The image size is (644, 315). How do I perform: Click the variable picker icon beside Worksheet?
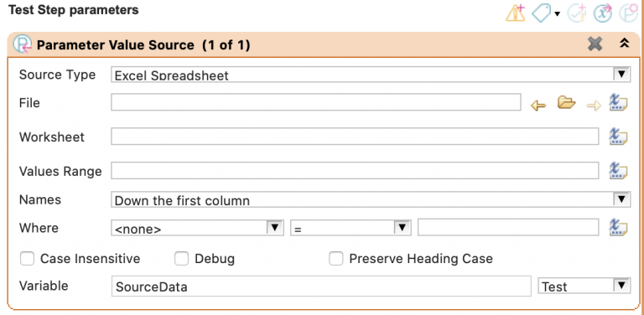(x=618, y=137)
